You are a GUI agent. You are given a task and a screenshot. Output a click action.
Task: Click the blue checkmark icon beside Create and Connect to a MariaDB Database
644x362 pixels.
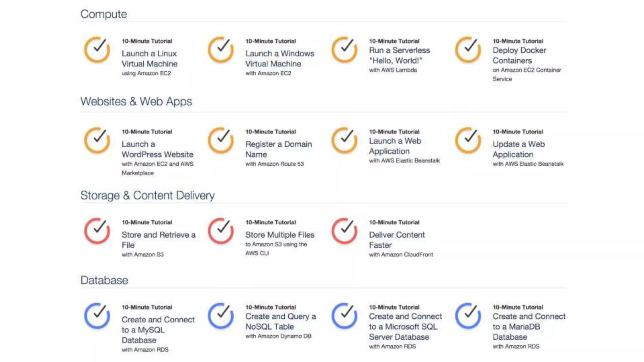point(468,316)
